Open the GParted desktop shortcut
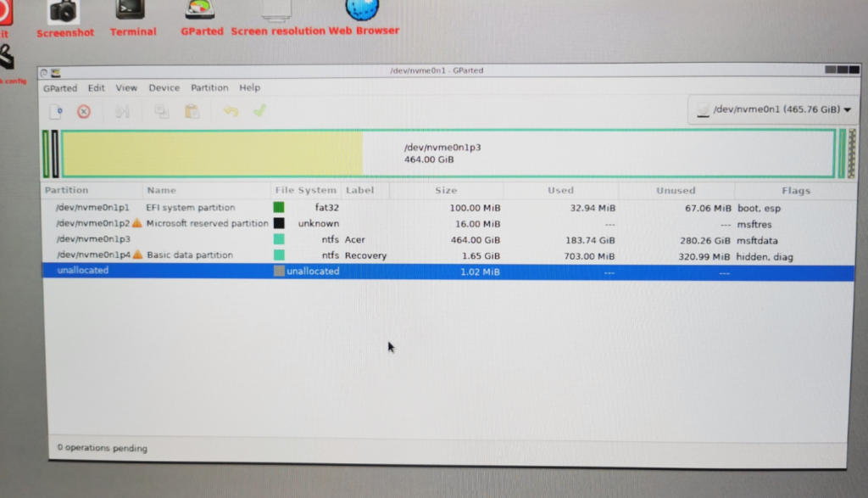Screen dimensions: 868x498 pyautogui.click(x=201, y=19)
